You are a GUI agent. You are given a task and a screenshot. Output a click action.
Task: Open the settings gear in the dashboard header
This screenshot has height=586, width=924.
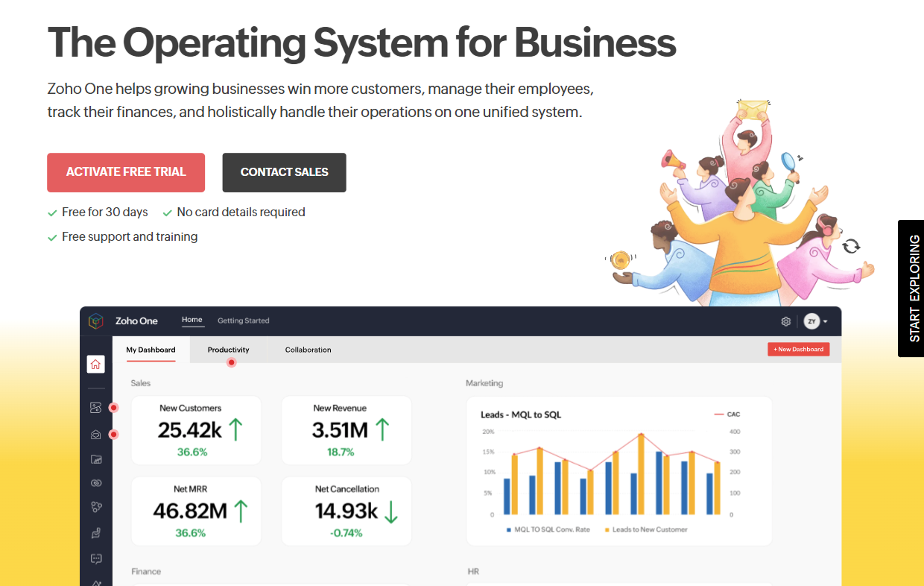tap(785, 321)
